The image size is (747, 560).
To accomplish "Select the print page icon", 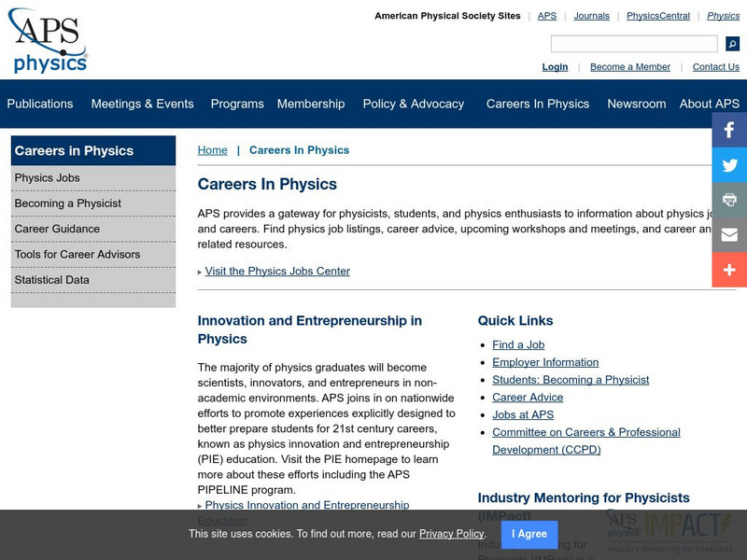I will point(728,200).
